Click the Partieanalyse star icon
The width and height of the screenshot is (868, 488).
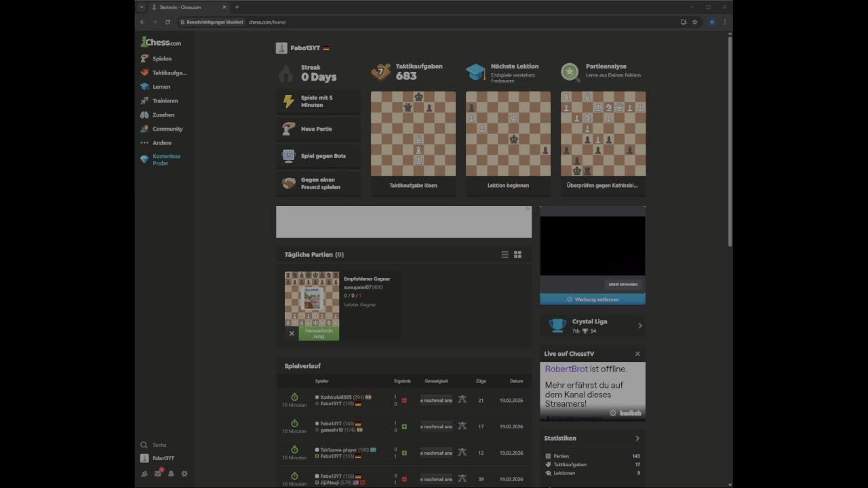click(x=570, y=71)
